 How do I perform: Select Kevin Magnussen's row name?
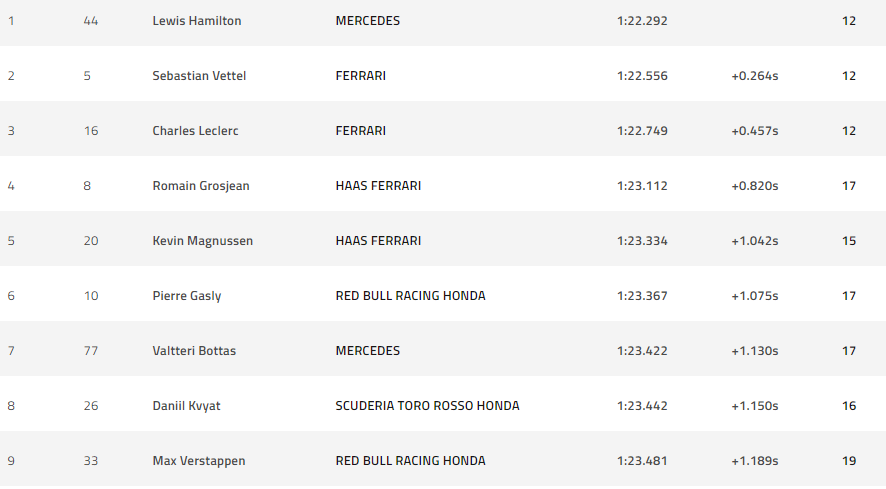pos(202,241)
